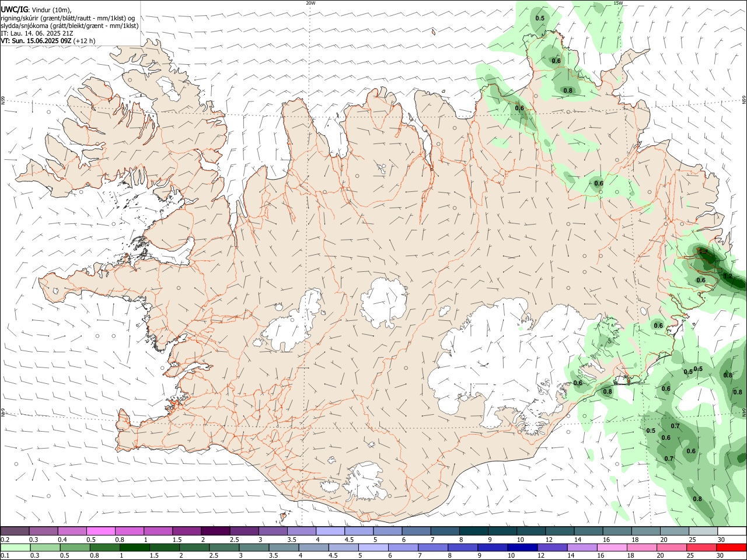The image size is (747, 560).
Task: Pick the darkest green swatch starting at 1 in lower scale
Action: point(134,547)
